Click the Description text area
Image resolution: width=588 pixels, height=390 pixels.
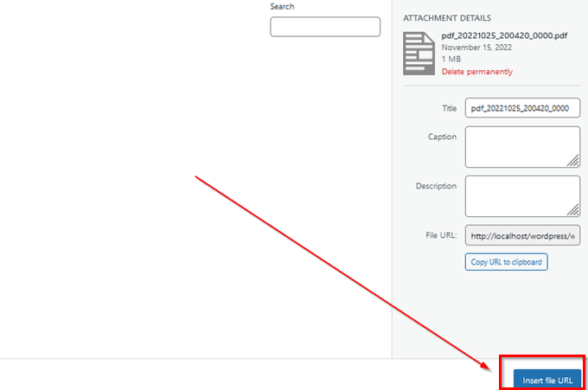522,196
